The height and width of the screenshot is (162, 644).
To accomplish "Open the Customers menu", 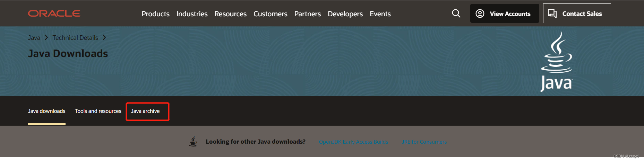I will pos(270,14).
